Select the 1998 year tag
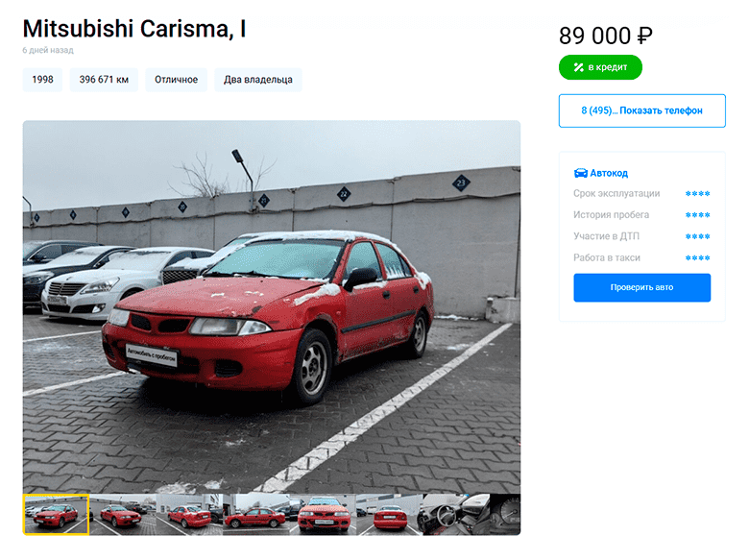The width and height of the screenshot is (749, 560). pos(42,80)
